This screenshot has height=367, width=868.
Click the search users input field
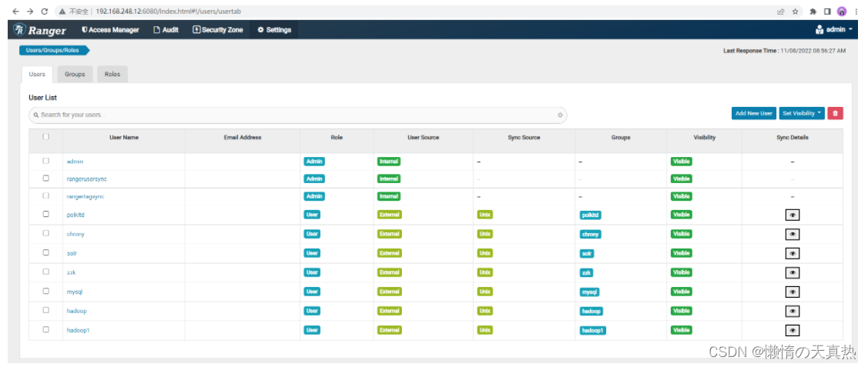pos(298,115)
